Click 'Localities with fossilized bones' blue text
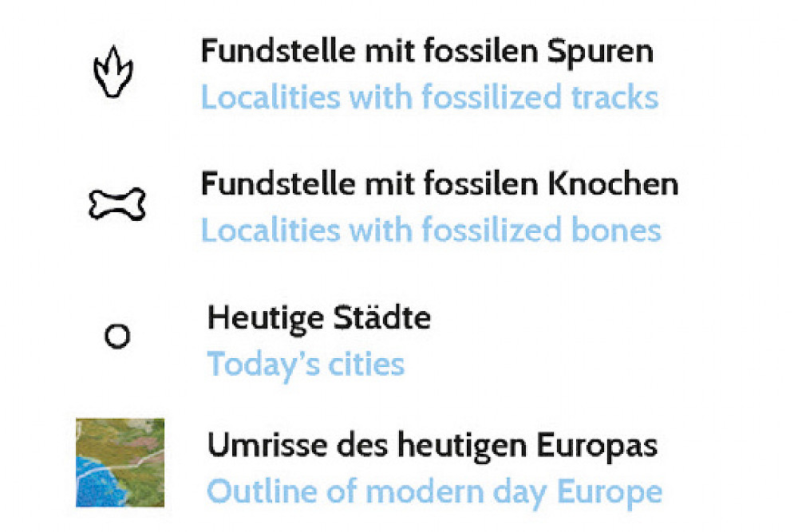This screenshot has height=532, width=798. pyautogui.click(x=431, y=231)
